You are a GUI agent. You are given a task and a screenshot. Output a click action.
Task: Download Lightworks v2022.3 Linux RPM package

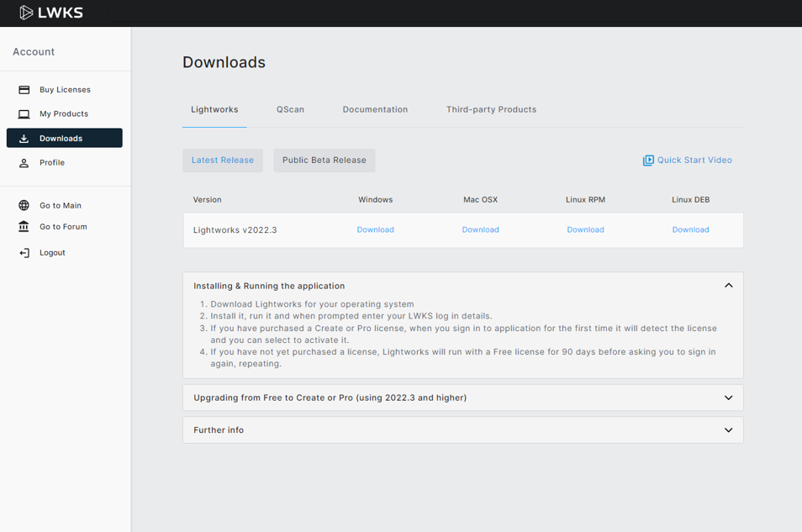point(585,229)
